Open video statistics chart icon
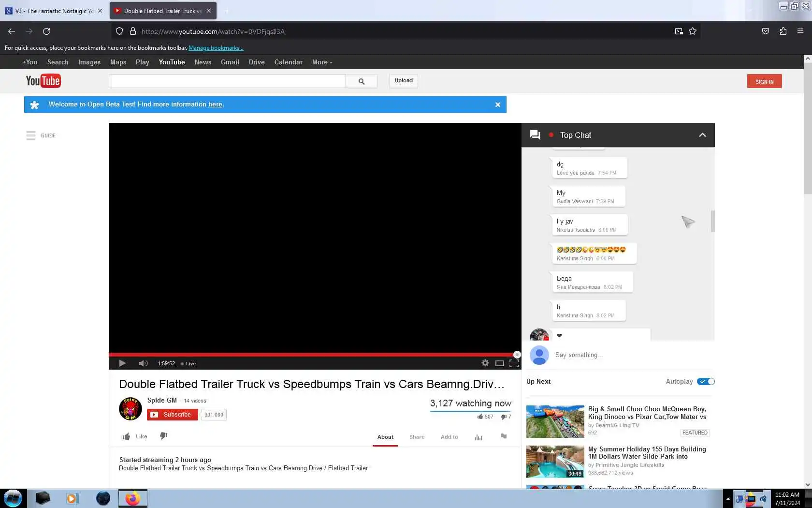Image resolution: width=812 pixels, height=508 pixels. (478, 437)
